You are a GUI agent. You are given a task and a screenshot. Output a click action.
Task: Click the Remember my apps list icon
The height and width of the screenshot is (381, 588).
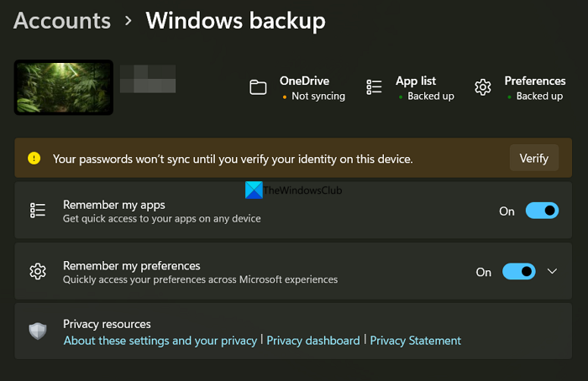click(38, 211)
